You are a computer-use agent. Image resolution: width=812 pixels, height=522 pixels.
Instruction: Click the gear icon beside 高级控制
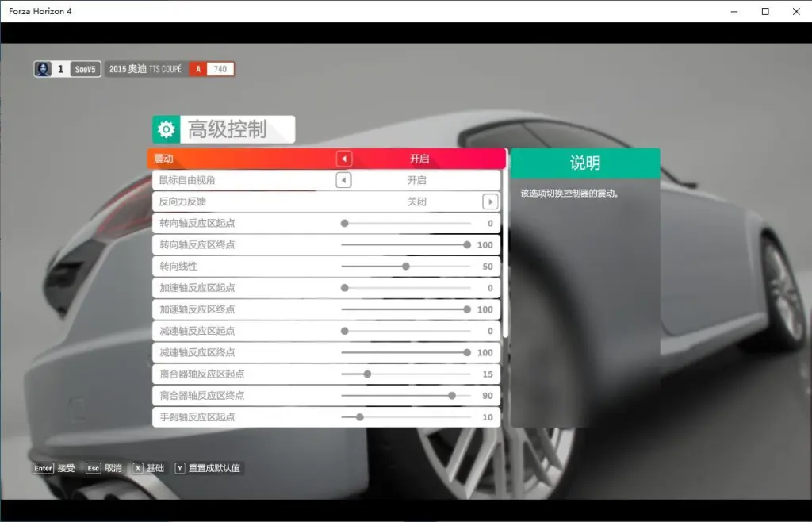tap(167, 129)
